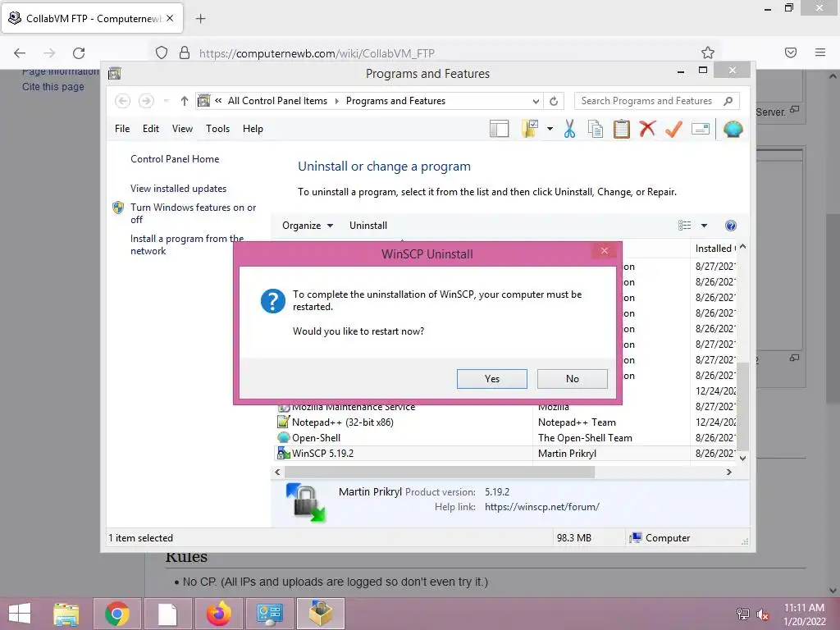Click the muted volume tray icon

tap(762, 614)
